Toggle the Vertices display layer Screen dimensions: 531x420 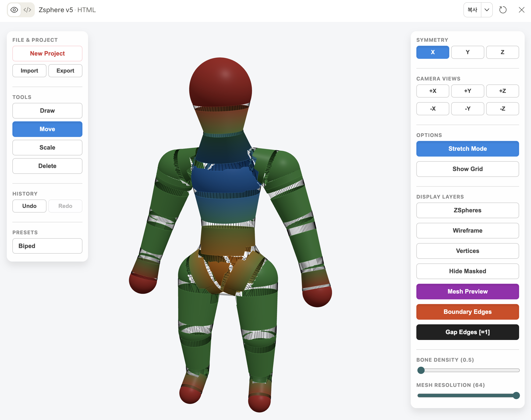pos(467,251)
